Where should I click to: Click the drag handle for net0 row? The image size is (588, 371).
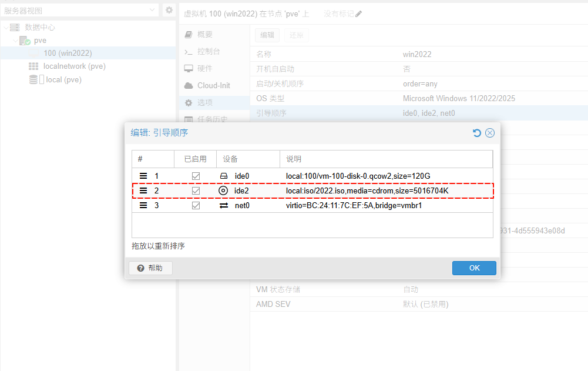pyautogui.click(x=143, y=206)
